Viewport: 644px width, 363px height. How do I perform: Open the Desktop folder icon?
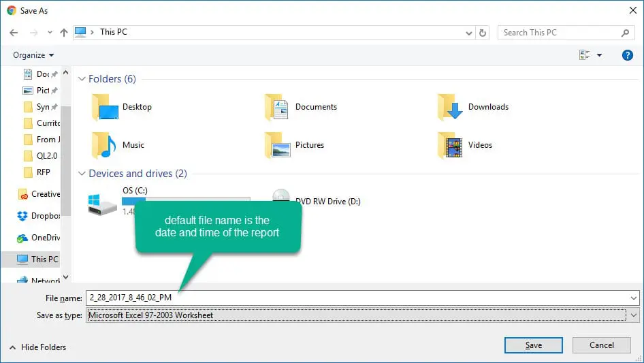coord(106,107)
